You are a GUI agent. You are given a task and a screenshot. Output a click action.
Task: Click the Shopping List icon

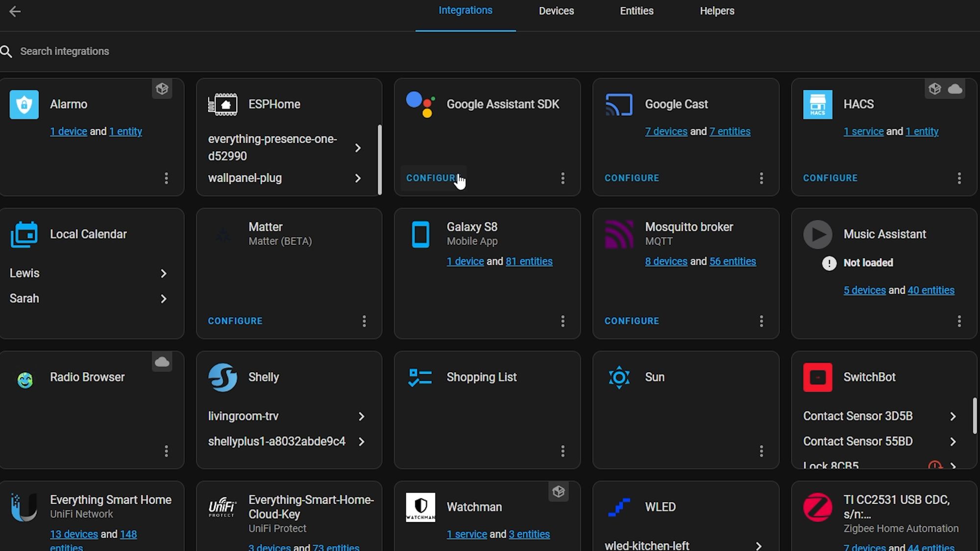(x=420, y=377)
